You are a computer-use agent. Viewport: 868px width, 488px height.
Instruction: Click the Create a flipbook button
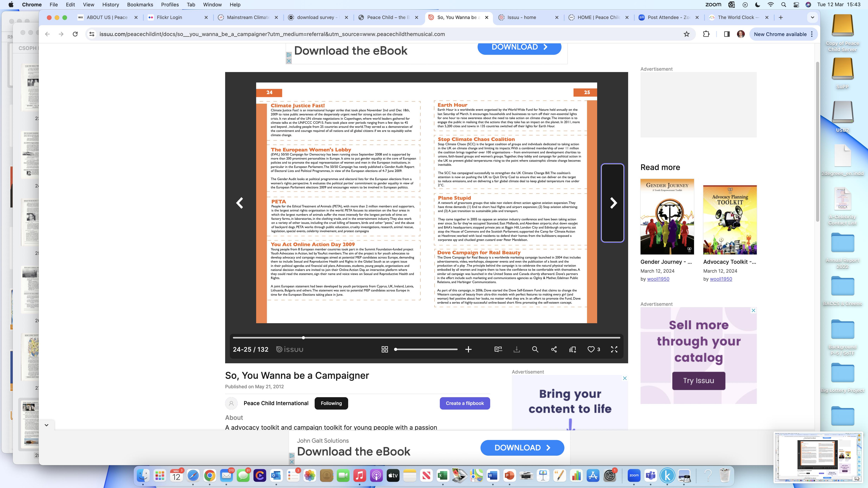[x=465, y=403]
